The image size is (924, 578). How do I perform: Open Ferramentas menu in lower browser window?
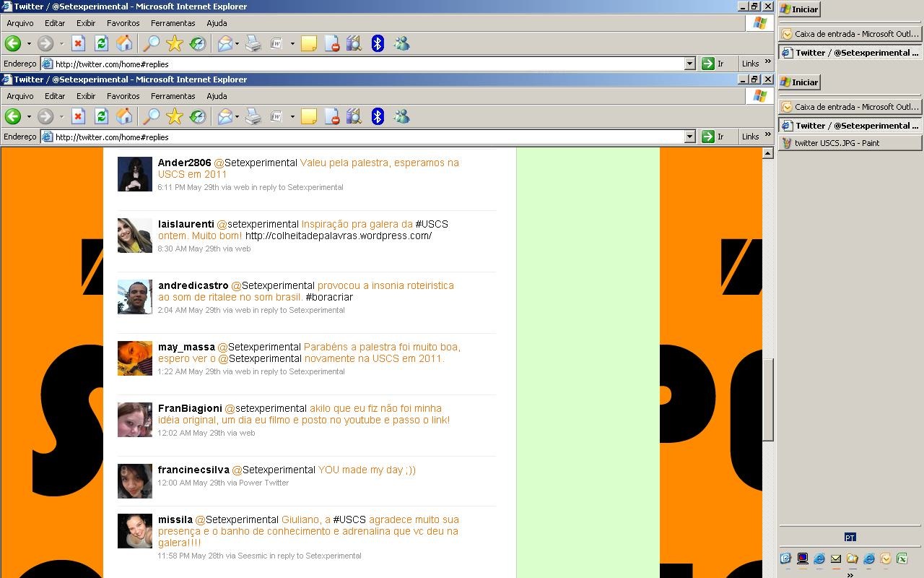[173, 96]
